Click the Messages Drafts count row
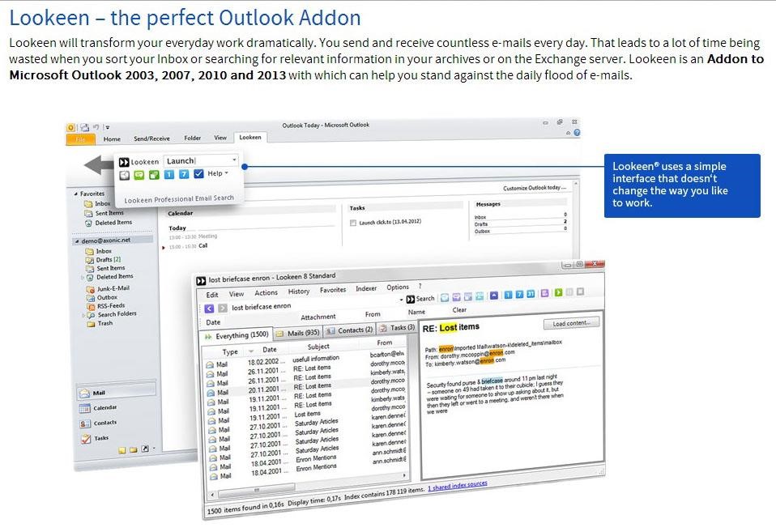776x532 pixels. coord(521,223)
